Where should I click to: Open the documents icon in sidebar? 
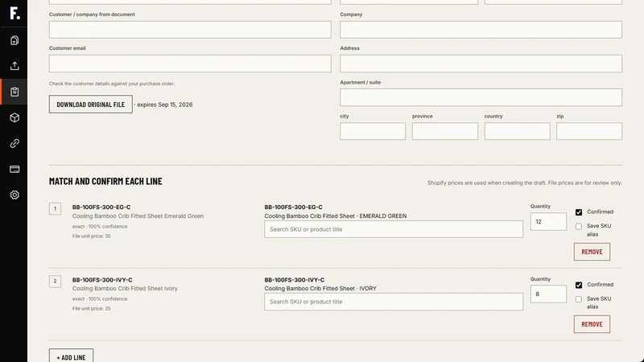pyautogui.click(x=14, y=40)
